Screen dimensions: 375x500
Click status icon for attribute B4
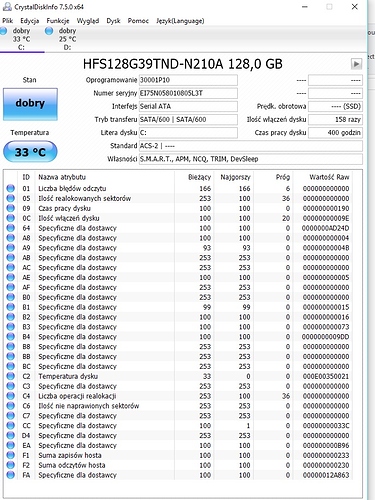11,337
